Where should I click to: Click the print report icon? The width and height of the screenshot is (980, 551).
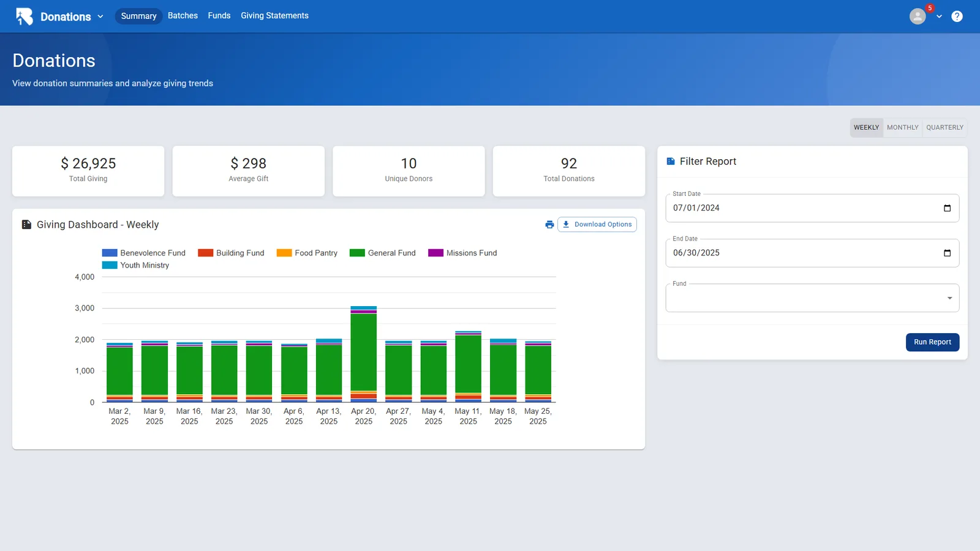(549, 225)
